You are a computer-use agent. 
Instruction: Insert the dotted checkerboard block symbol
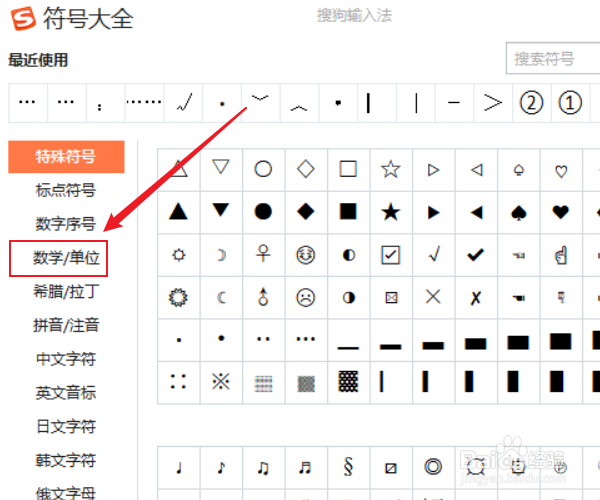(x=348, y=382)
